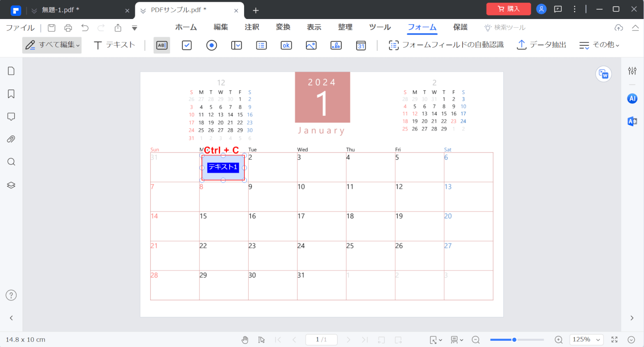Open the bookmarks panel
The width and height of the screenshot is (644, 347).
pyautogui.click(x=11, y=94)
